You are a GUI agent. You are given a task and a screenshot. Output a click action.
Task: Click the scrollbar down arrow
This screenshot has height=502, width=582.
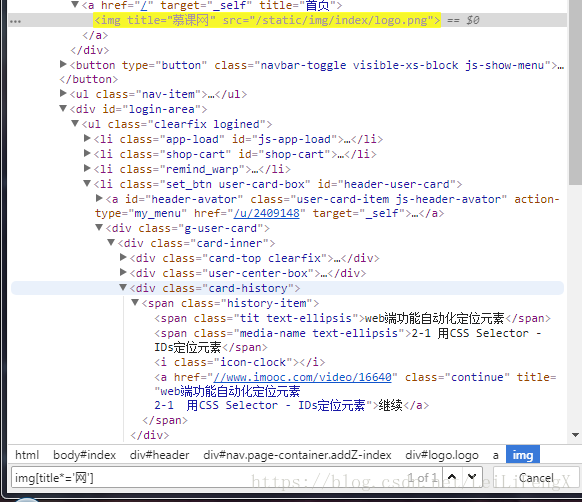575,435
